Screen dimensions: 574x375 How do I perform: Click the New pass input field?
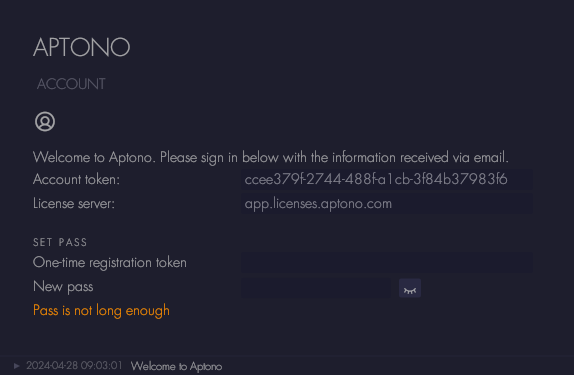[316, 287]
